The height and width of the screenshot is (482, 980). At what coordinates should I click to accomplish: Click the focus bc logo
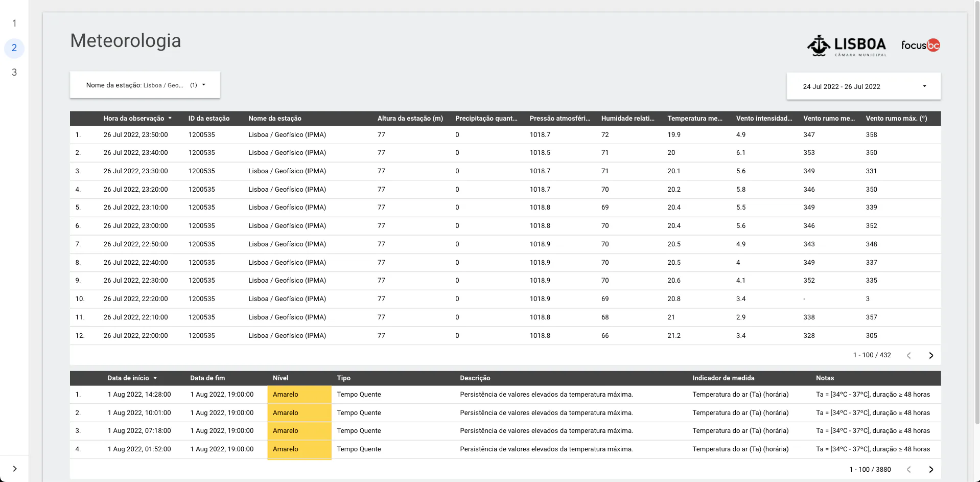[x=920, y=45]
